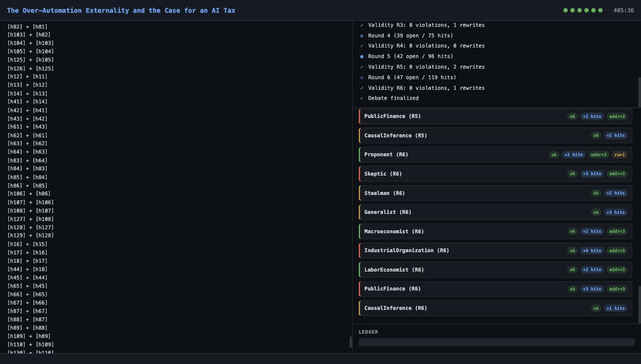This screenshot has height=364, width=641.
Task: Select the rw=1 badge on Proponent (R6)
Action: point(620,154)
